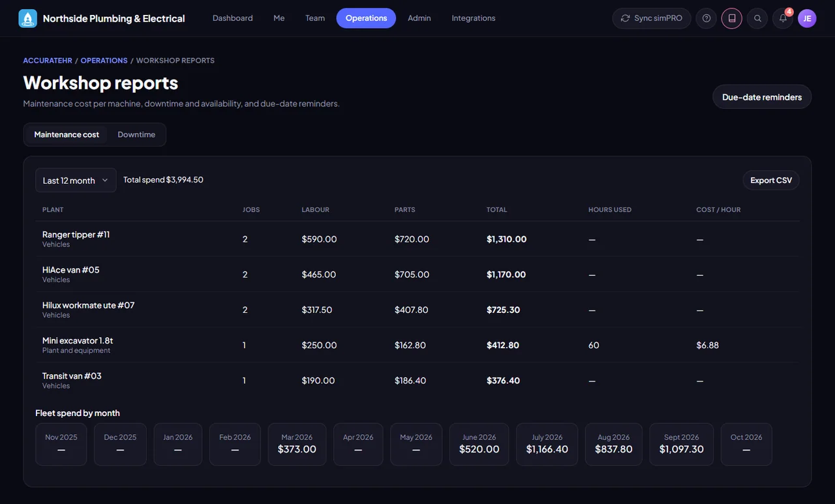835x504 pixels.
Task: Click the Ranger tipper #11 row name
Action: click(76, 235)
